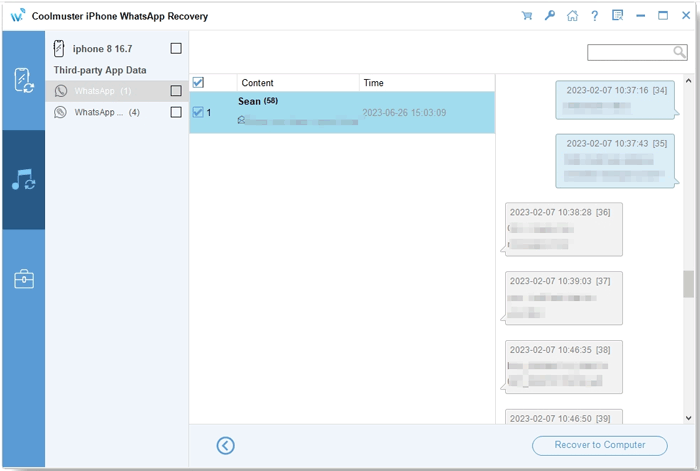Open the feedback notes icon
700x471 pixels.
617,16
